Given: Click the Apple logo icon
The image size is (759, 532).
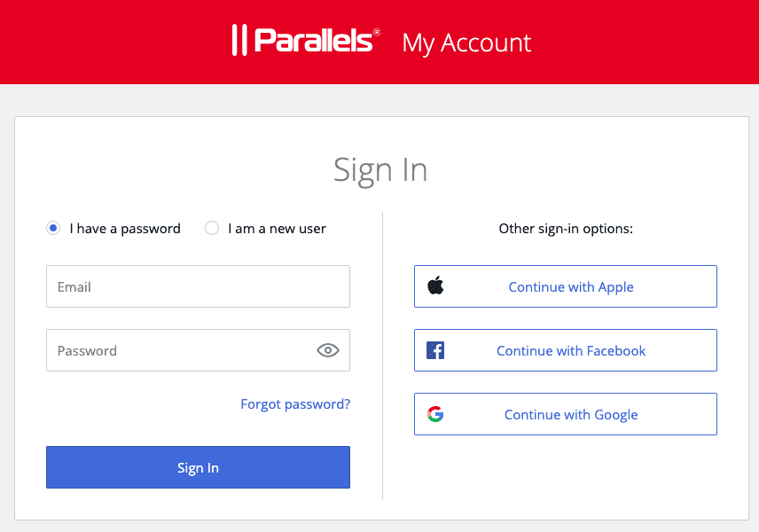Looking at the screenshot, I should coord(436,286).
